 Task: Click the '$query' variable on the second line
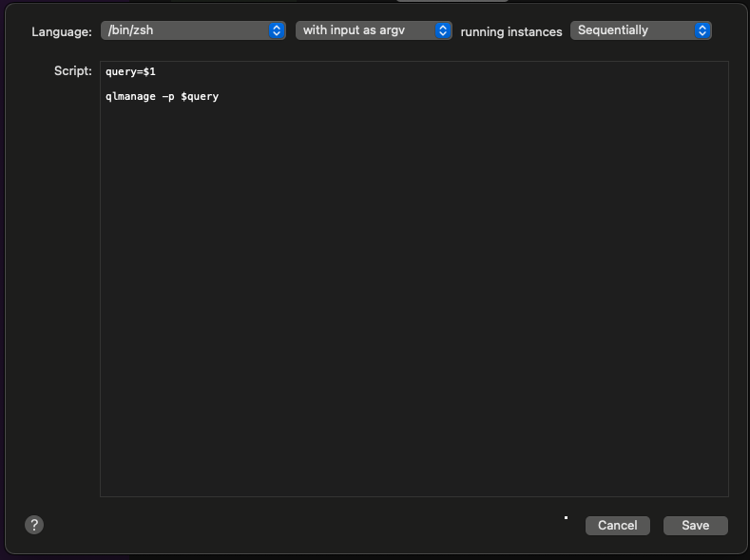(x=200, y=96)
